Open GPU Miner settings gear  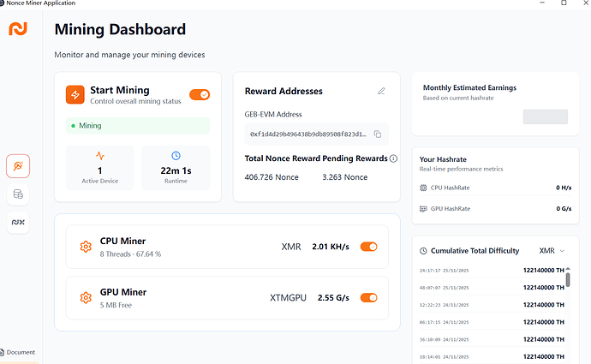[86, 298]
